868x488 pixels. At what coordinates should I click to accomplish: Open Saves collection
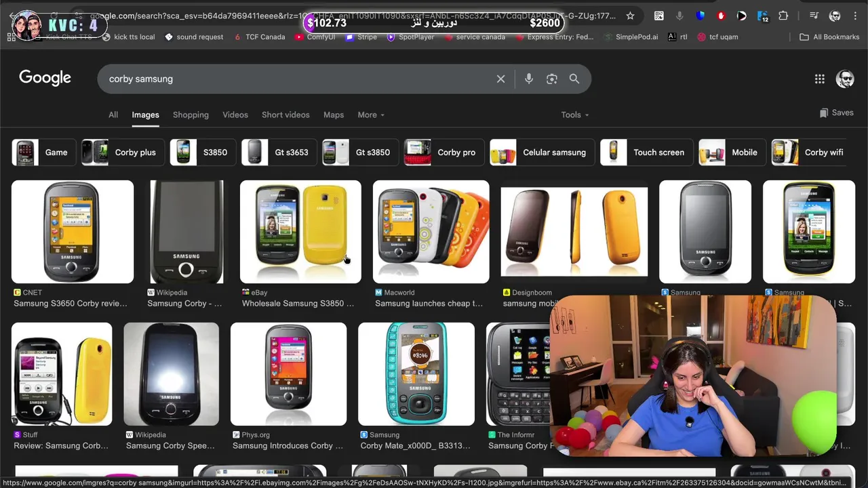click(837, 113)
